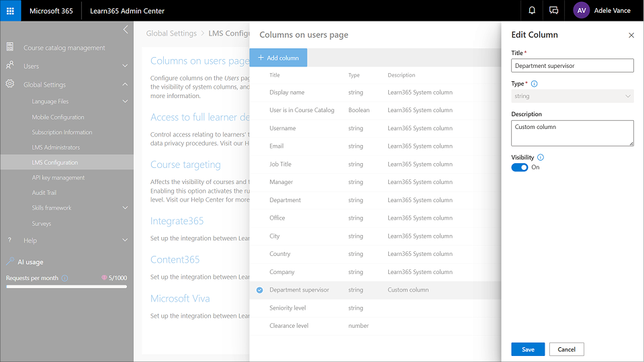
Task: Collapse the Global Settings chevron
Action: [x=126, y=84]
